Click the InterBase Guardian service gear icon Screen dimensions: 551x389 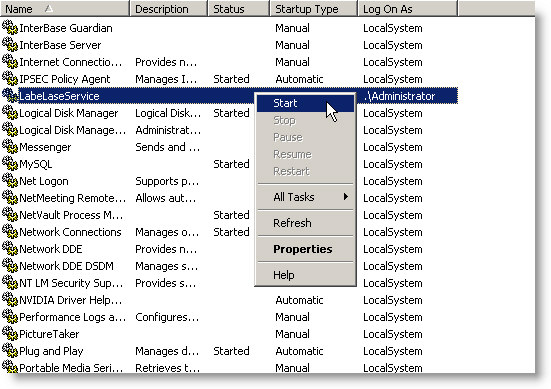(x=10, y=27)
